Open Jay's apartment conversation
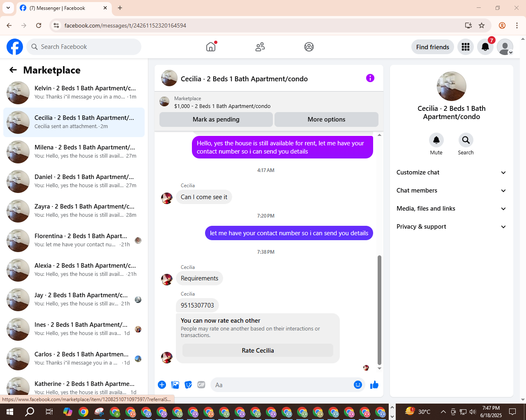526x420 pixels. point(74,300)
